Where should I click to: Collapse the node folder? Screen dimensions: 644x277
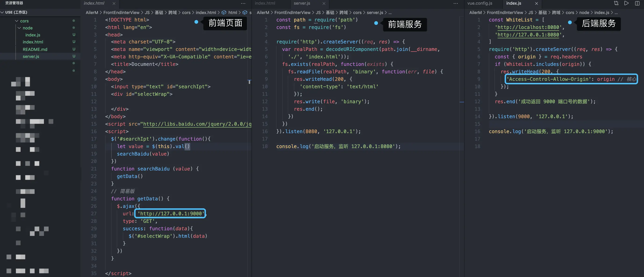coord(19,28)
